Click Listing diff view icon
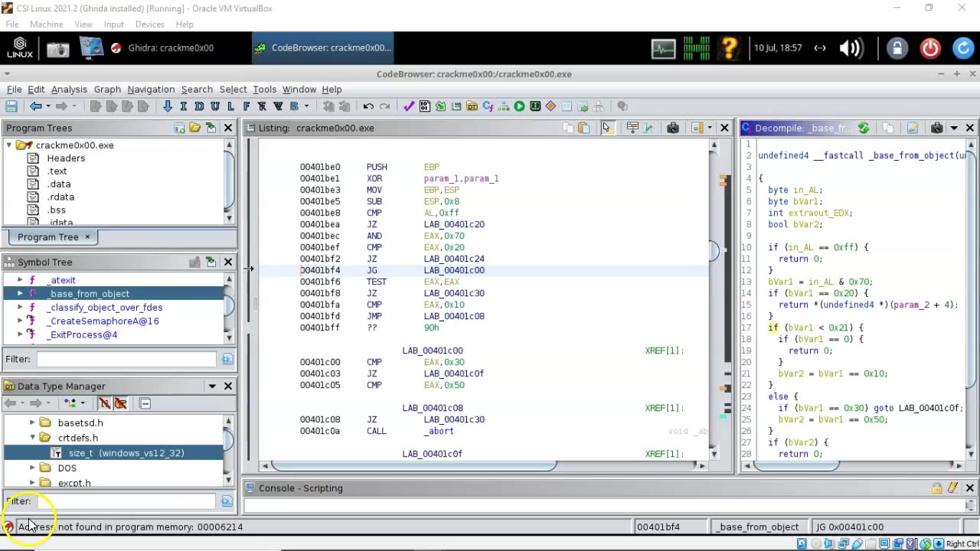Screen dimensions: 980x551 [648, 128]
